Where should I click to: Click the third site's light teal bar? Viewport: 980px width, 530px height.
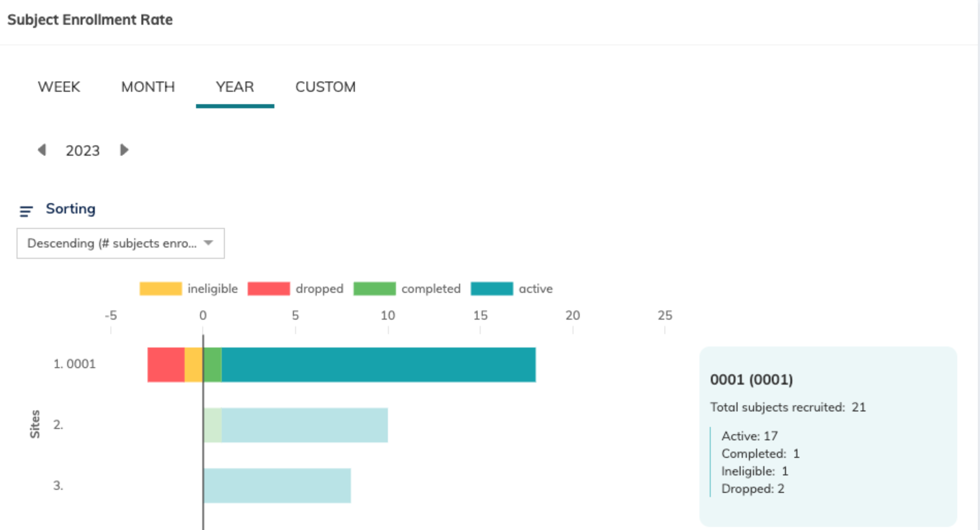coord(277,486)
